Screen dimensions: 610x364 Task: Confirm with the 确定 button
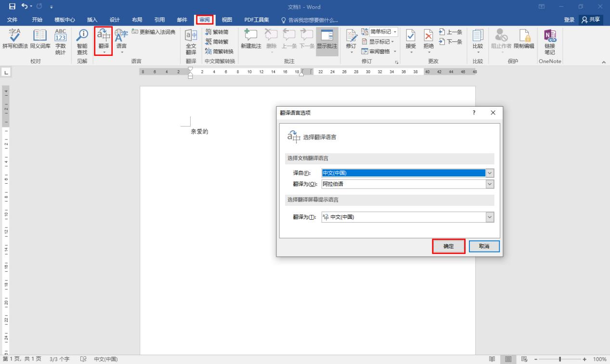tap(448, 246)
